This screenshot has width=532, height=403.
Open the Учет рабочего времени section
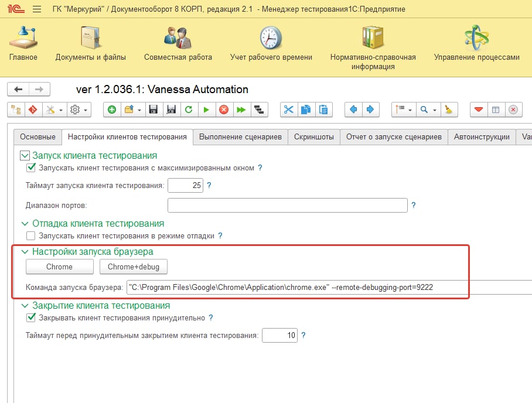click(x=271, y=43)
